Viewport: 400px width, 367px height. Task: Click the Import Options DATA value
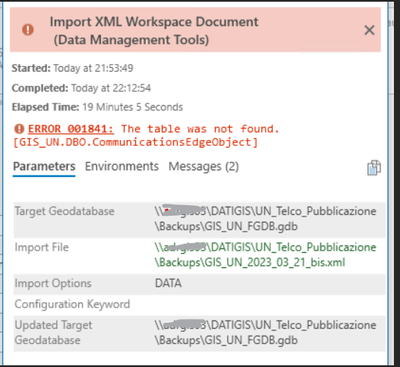click(x=168, y=283)
